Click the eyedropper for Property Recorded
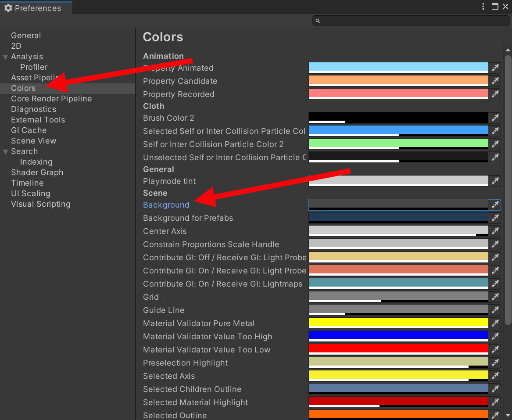Viewport: 512px width, 420px height. (495, 94)
